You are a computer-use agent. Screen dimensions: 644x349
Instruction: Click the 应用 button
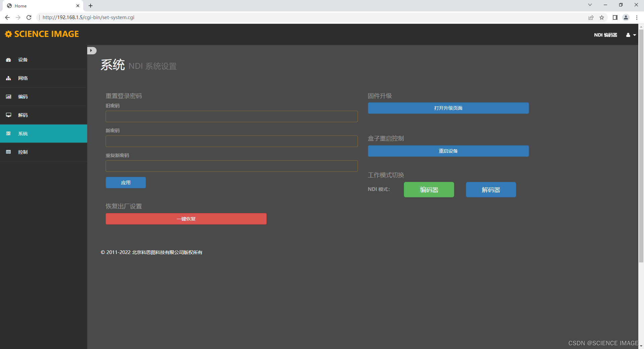(126, 183)
